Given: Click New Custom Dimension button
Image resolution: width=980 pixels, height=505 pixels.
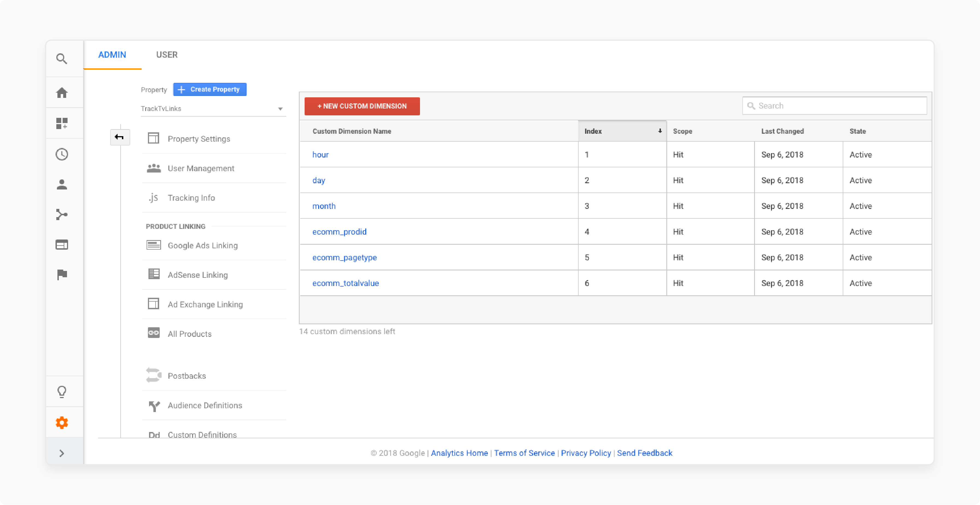Looking at the screenshot, I should click(x=362, y=106).
